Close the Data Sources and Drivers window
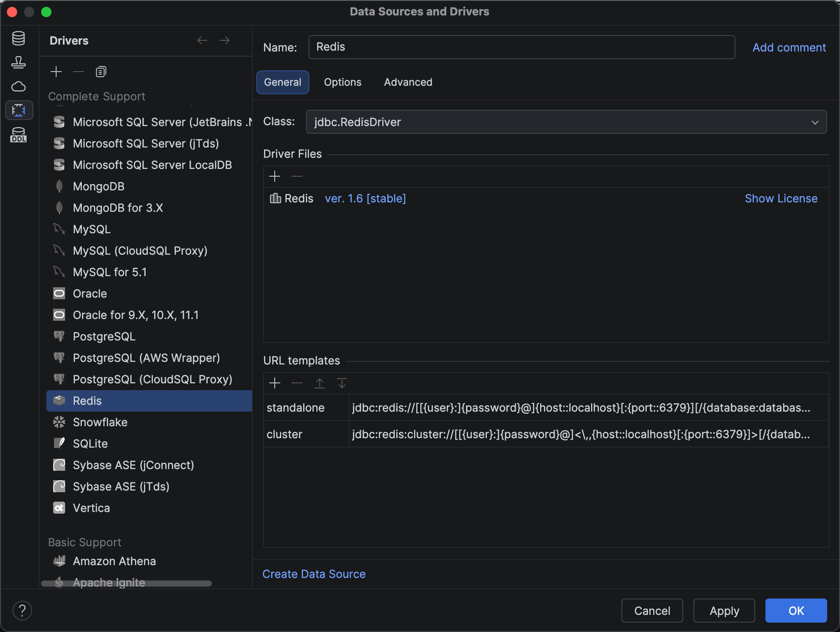840x632 pixels. pos(12,12)
